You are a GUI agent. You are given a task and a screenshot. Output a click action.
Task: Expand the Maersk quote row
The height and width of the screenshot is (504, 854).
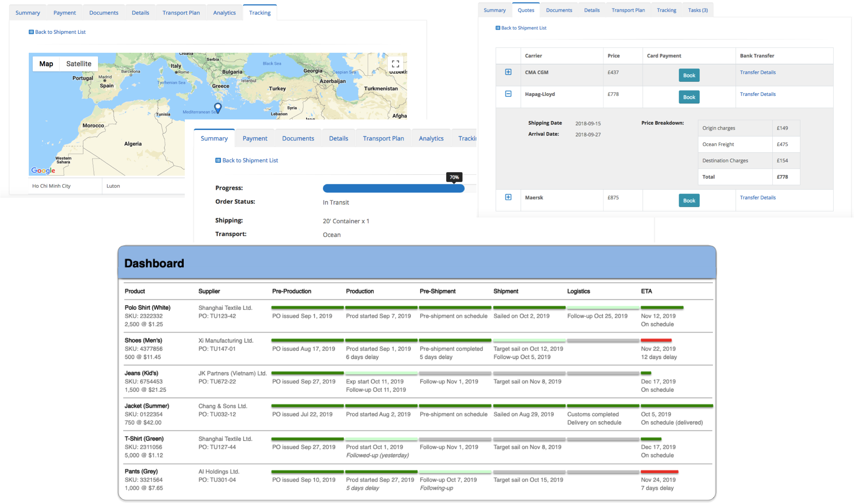click(508, 197)
